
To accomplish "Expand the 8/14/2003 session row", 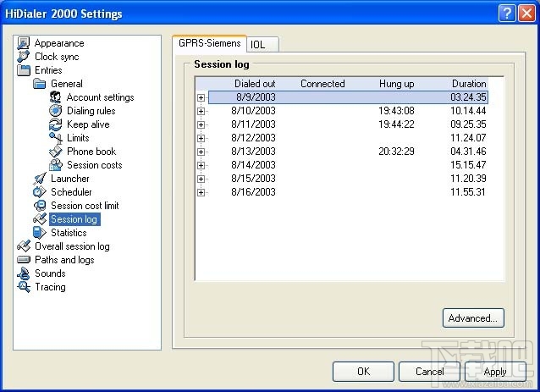I will point(201,165).
